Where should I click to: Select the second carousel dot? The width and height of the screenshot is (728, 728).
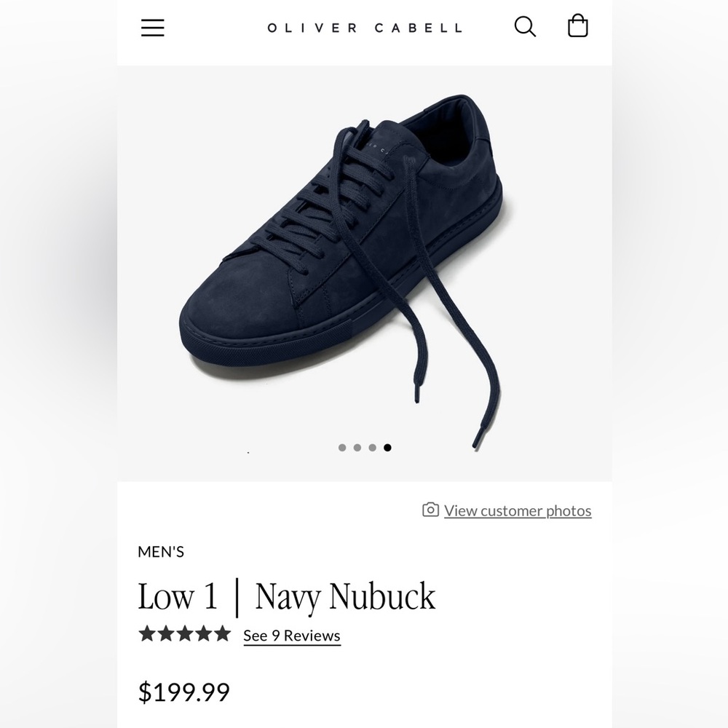[357, 447]
